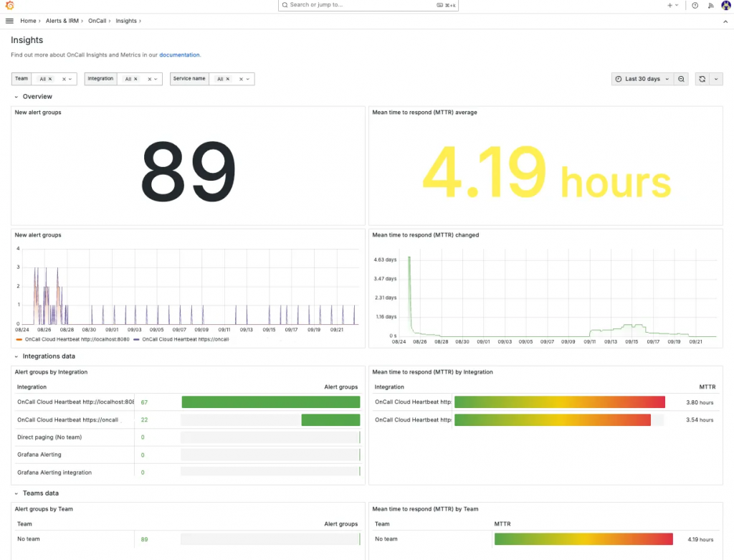Open the refresh interval dropdown arrow

pyautogui.click(x=716, y=79)
